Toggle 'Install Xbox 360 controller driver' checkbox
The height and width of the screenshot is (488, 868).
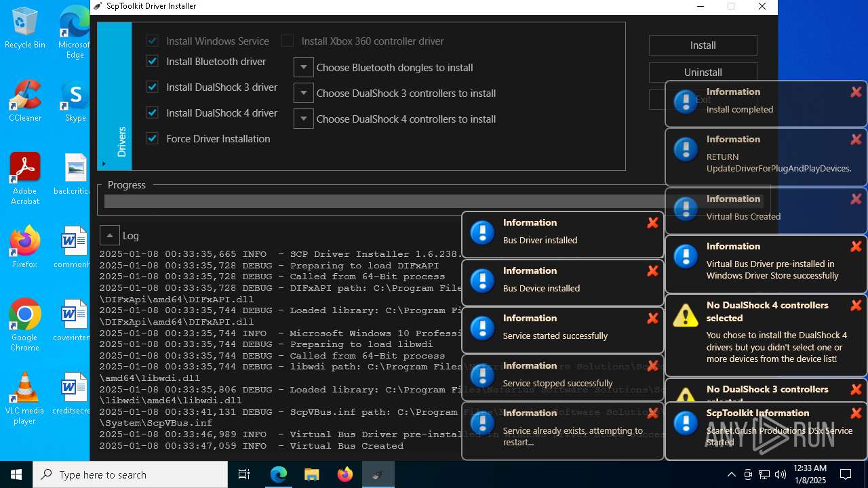coord(288,41)
